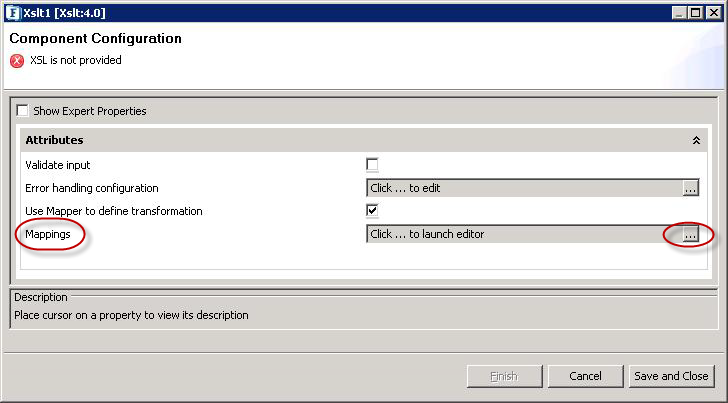Open the Mappings editor ellipsis button

coord(690,234)
